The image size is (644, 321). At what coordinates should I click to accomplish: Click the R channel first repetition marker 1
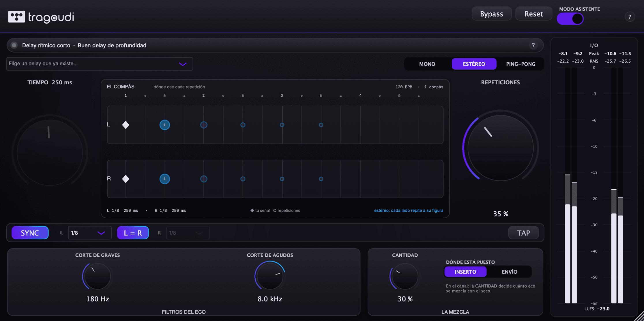(x=165, y=179)
